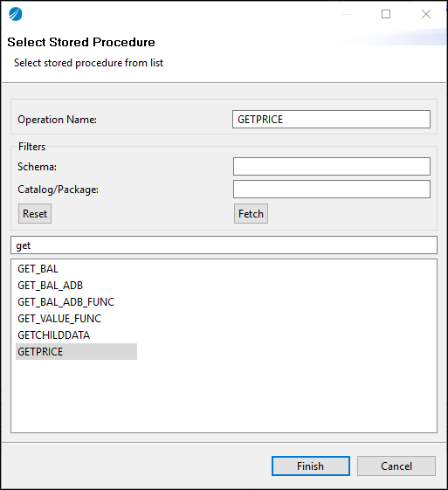
Task: Select GET_BAL in the procedure list
Action: click(38, 269)
